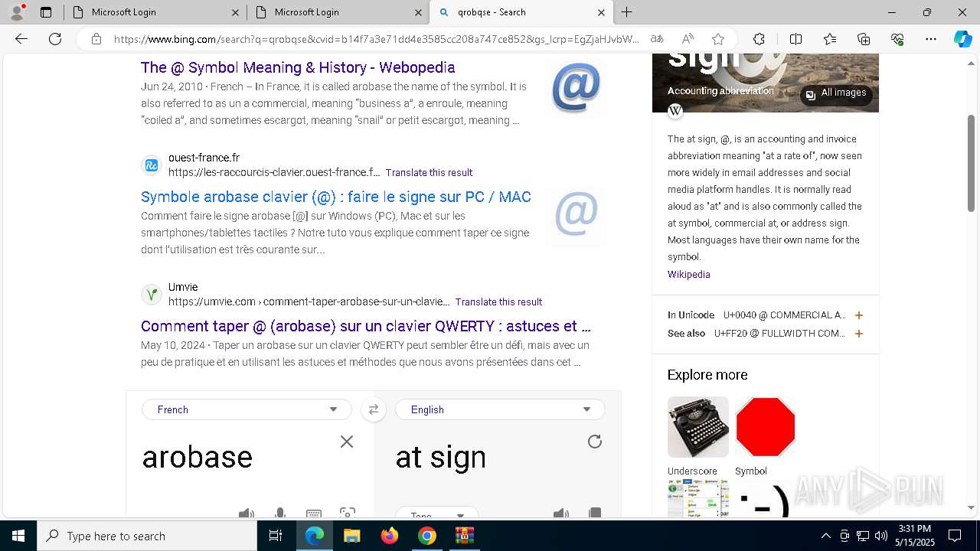This screenshot has width=980, height=551.
Task: Click the address bar URL
Action: point(377,39)
